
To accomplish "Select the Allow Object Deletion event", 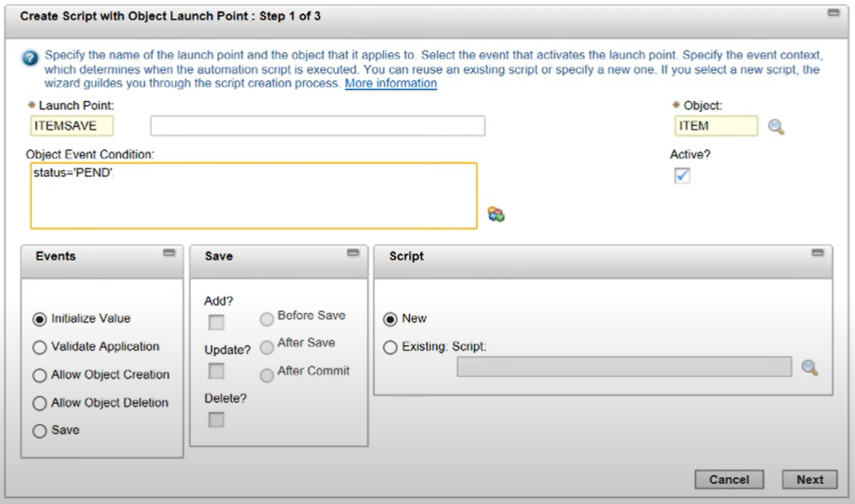I will point(39,403).
